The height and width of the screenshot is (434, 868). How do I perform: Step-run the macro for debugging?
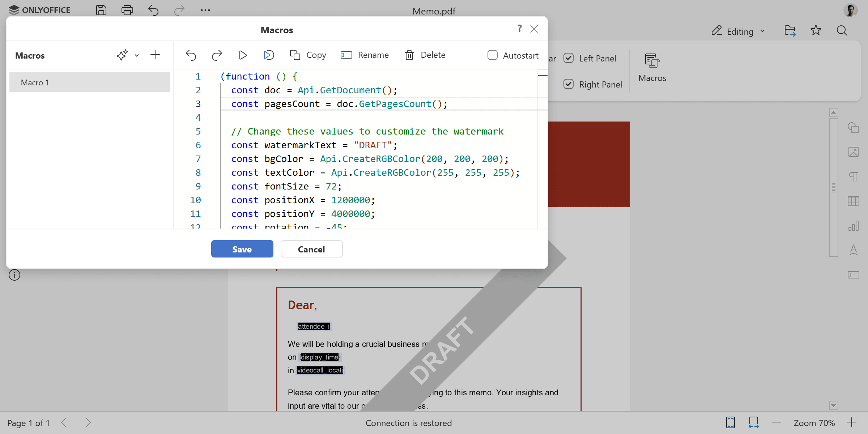point(268,55)
